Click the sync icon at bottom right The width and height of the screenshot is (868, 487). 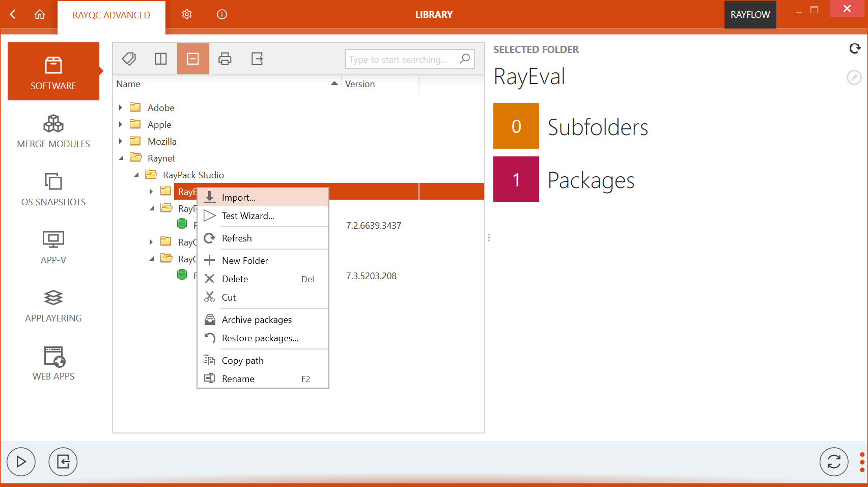coord(833,462)
